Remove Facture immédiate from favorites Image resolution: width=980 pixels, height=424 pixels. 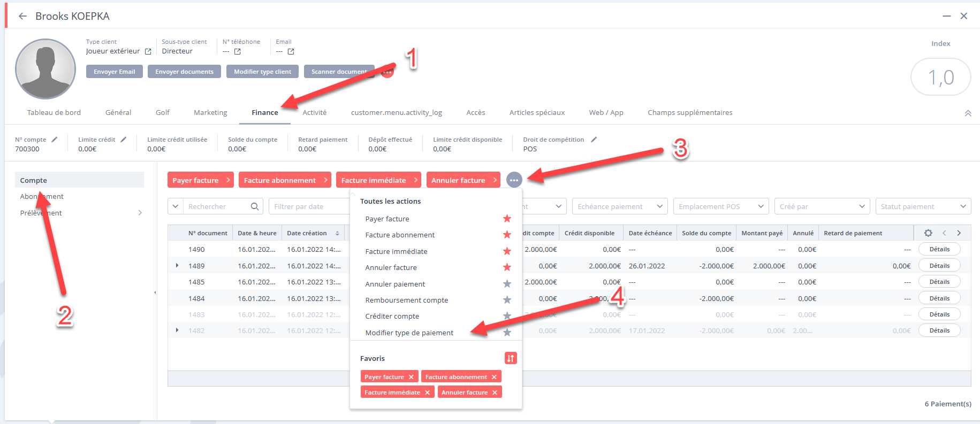(x=427, y=392)
